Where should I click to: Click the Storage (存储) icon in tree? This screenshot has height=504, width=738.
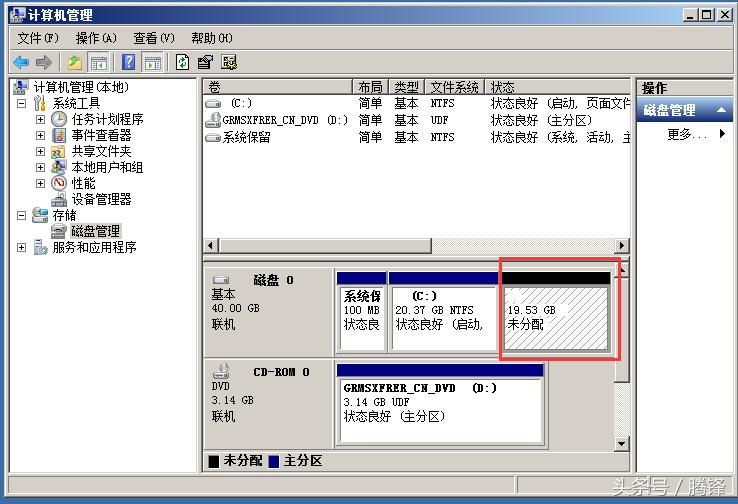tap(40, 215)
